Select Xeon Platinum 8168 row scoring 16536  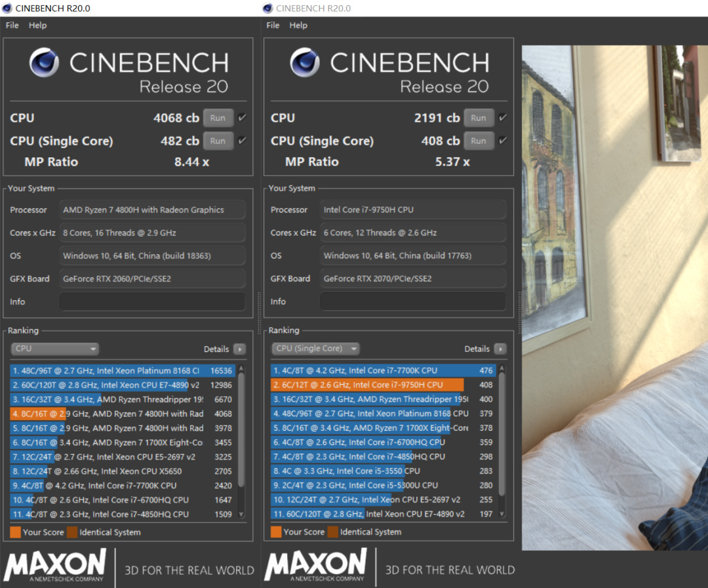click(x=123, y=371)
